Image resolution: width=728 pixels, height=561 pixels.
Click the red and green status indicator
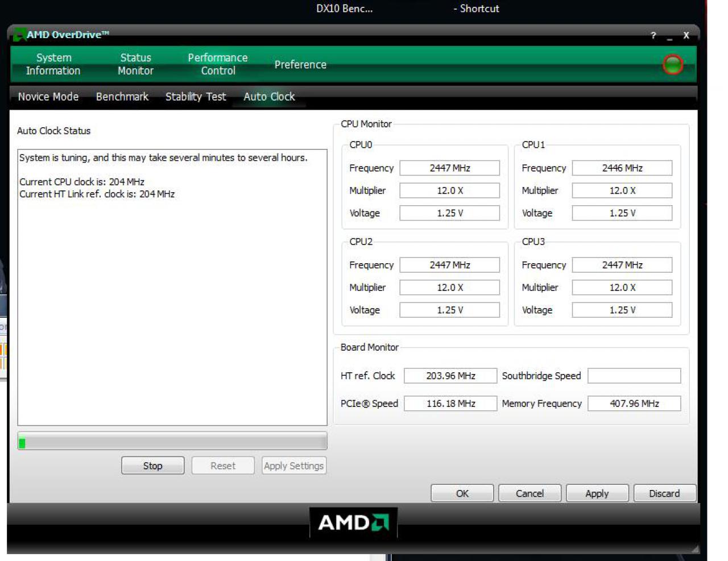[673, 64]
